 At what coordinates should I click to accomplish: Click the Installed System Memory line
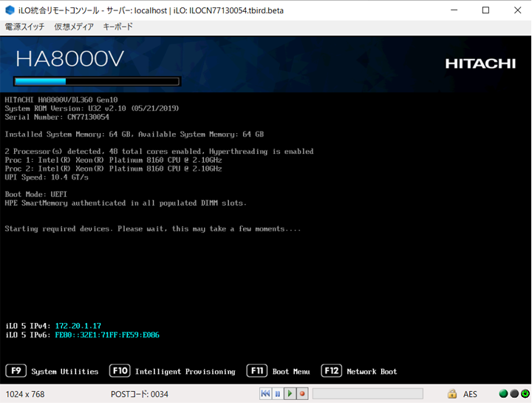pyautogui.click(x=134, y=135)
